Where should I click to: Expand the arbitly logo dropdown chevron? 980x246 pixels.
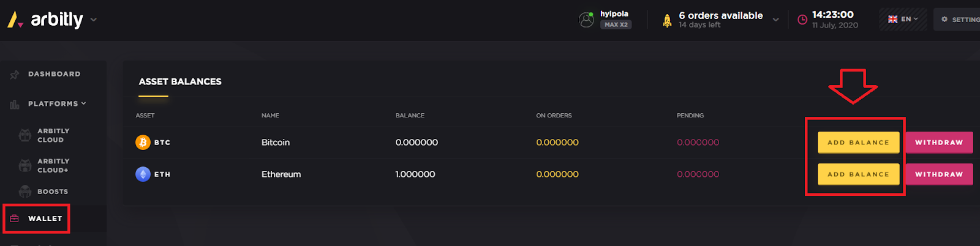[x=94, y=20]
